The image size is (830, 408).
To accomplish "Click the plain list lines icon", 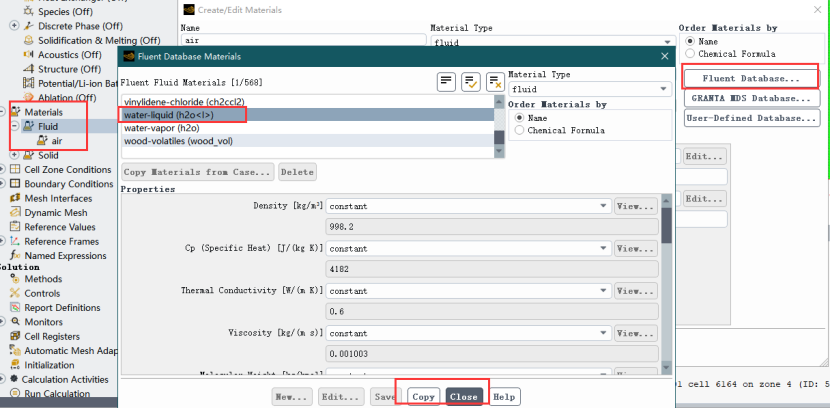I will pos(446,81).
